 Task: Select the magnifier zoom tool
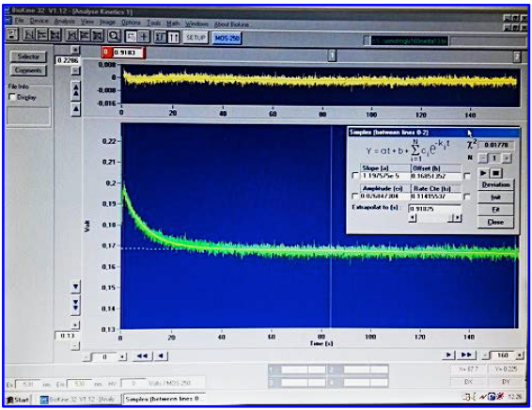click(x=114, y=36)
